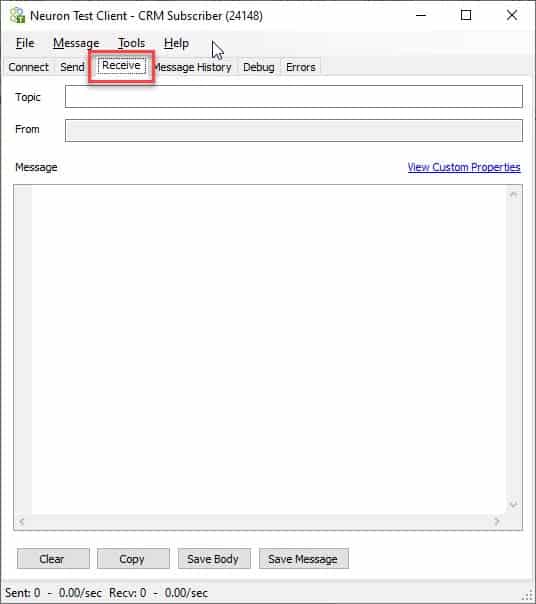Click the window resize grip in status bar
The width and height of the screenshot is (536, 604).
click(x=528, y=596)
